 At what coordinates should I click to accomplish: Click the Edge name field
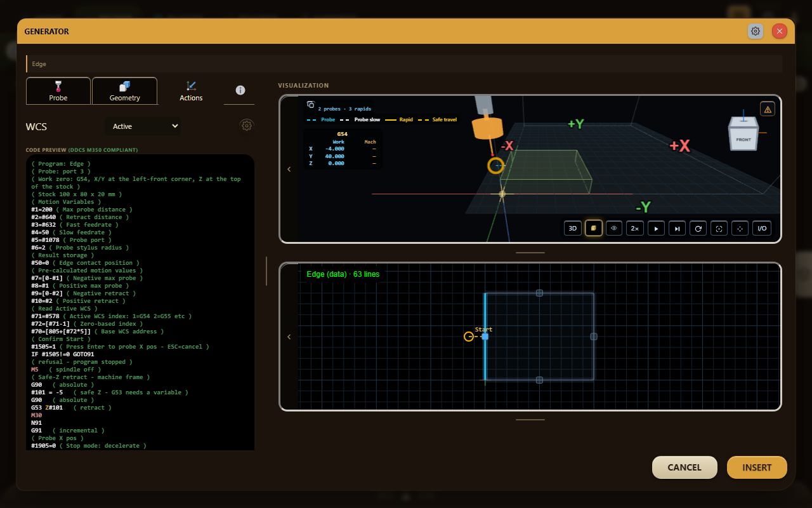coord(404,64)
